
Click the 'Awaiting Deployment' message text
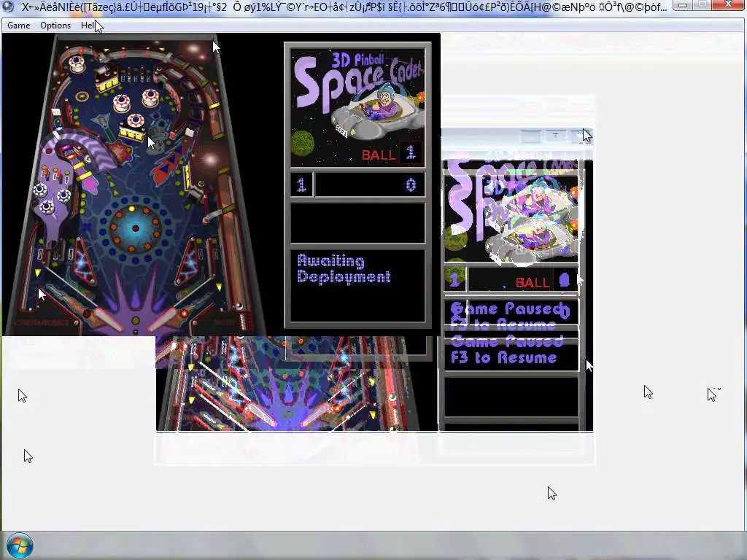(x=344, y=269)
